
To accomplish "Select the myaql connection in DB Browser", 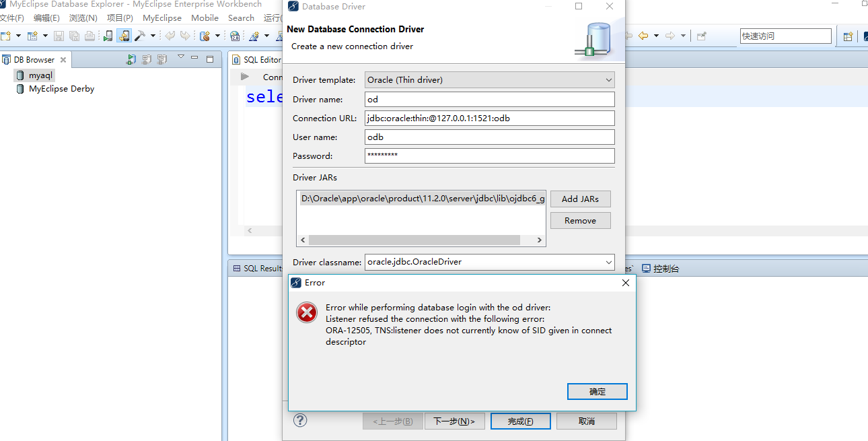I will 34,75.
